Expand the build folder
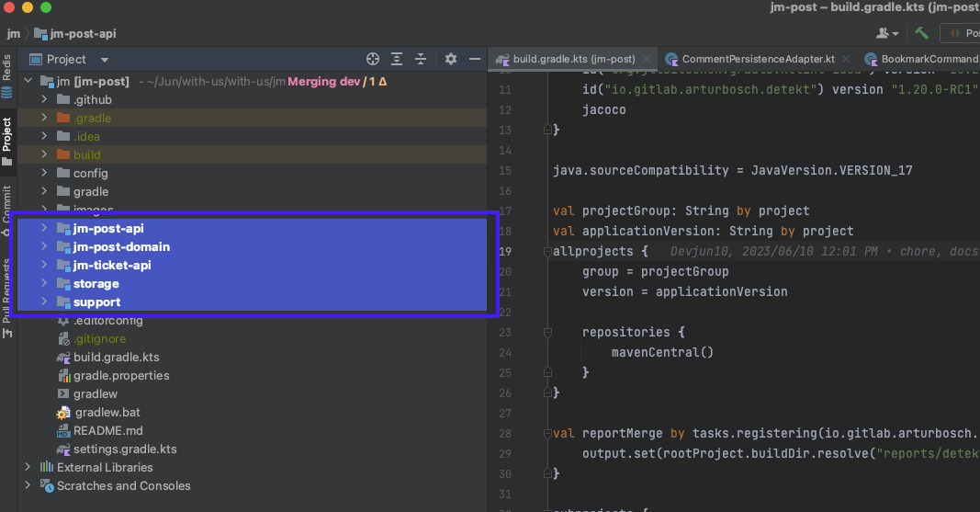This screenshot has height=512, width=980. point(44,154)
